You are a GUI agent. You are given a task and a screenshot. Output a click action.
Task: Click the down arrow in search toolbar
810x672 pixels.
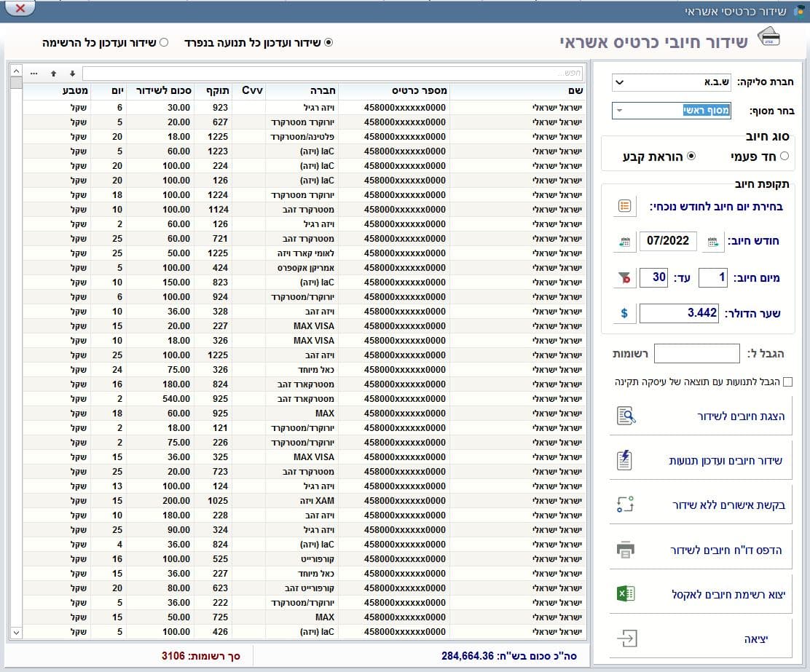click(72, 74)
